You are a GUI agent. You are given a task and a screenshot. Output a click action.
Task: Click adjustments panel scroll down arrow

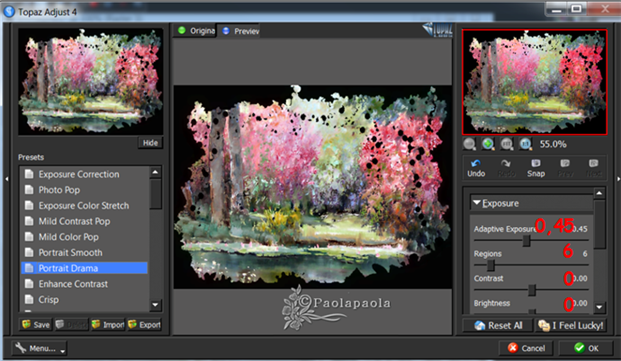coord(599,307)
